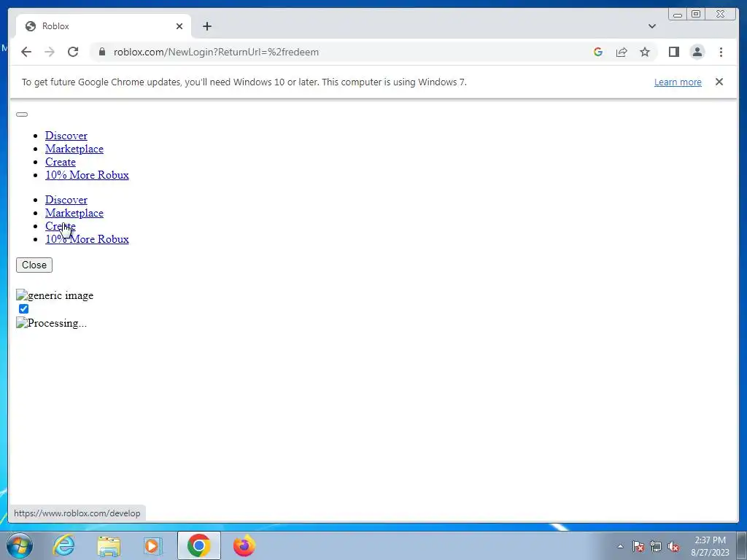
Task: Minimize the Chrome window
Action: [678, 15]
